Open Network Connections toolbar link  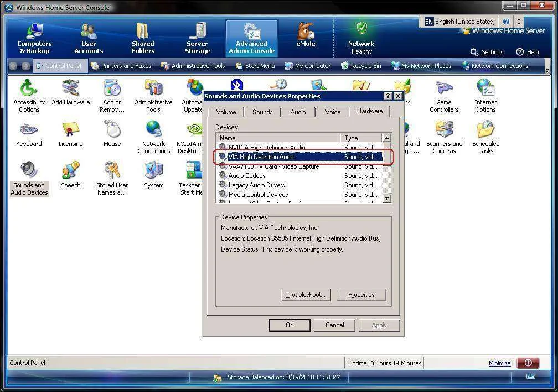pyautogui.click(x=495, y=66)
